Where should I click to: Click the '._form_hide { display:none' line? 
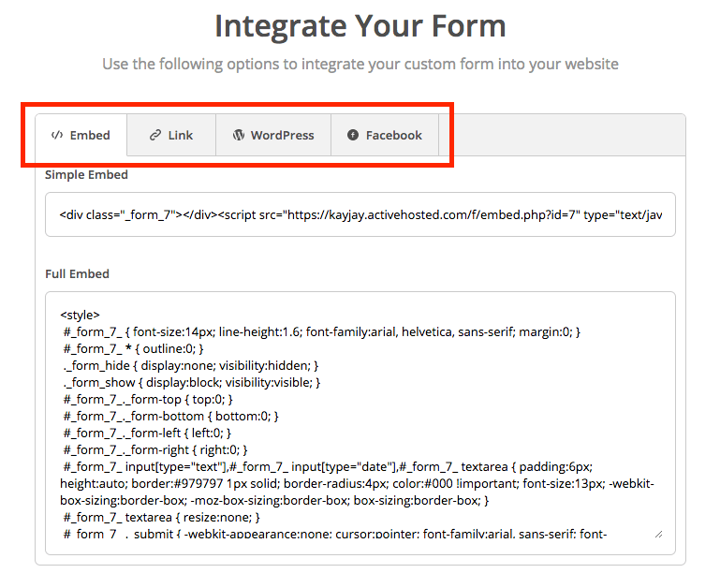191,366
